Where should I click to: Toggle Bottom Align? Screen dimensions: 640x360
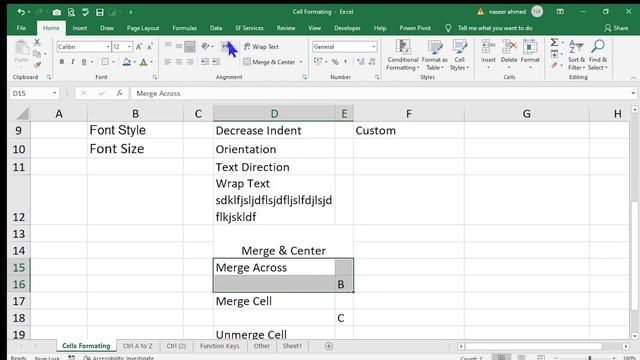coord(190,47)
